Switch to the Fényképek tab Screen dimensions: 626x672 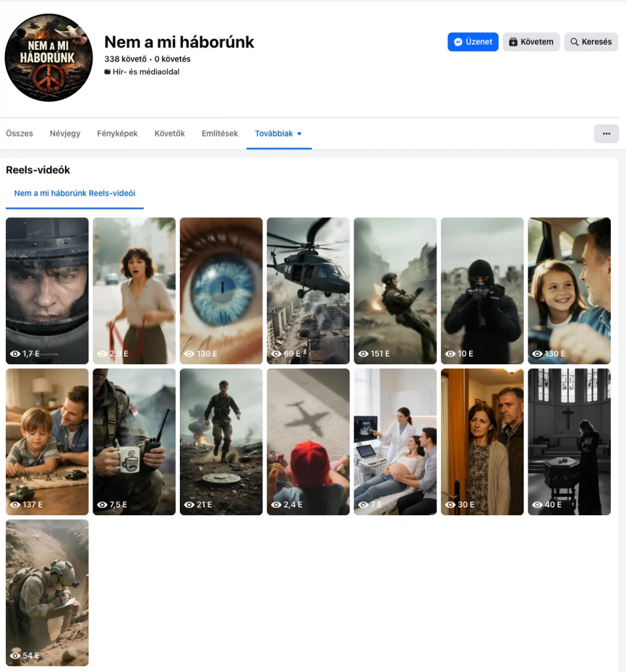[117, 133]
